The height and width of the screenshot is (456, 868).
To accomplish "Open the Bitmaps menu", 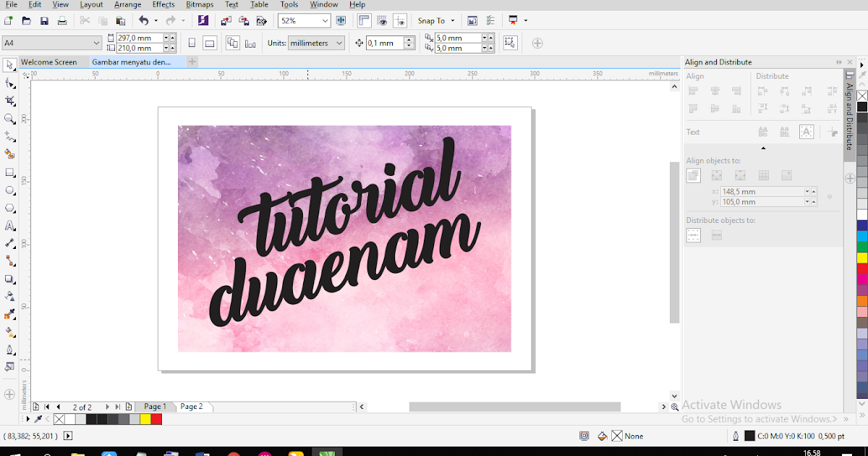I will [x=199, y=4].
